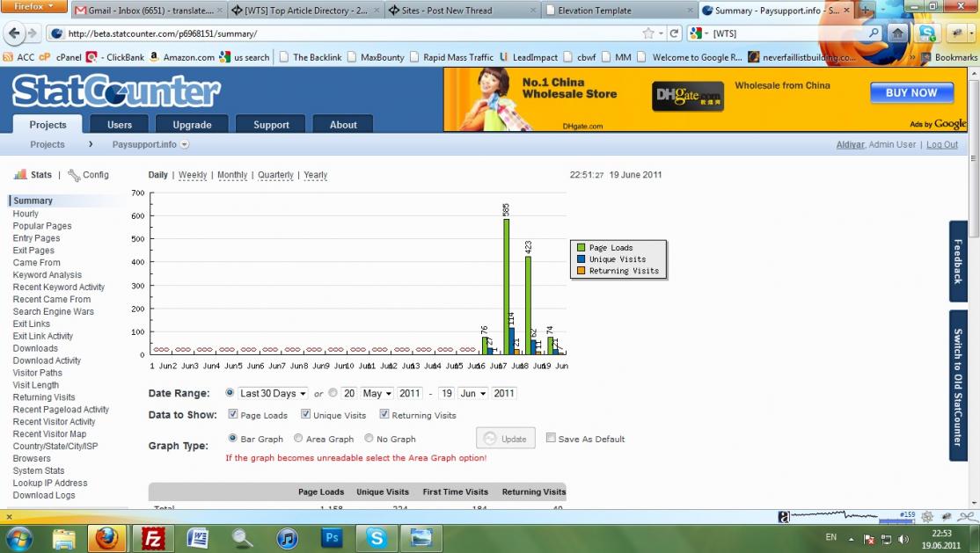Open Amazon.com bookmark
Screen dimensions: 980x553
[182, 57]
